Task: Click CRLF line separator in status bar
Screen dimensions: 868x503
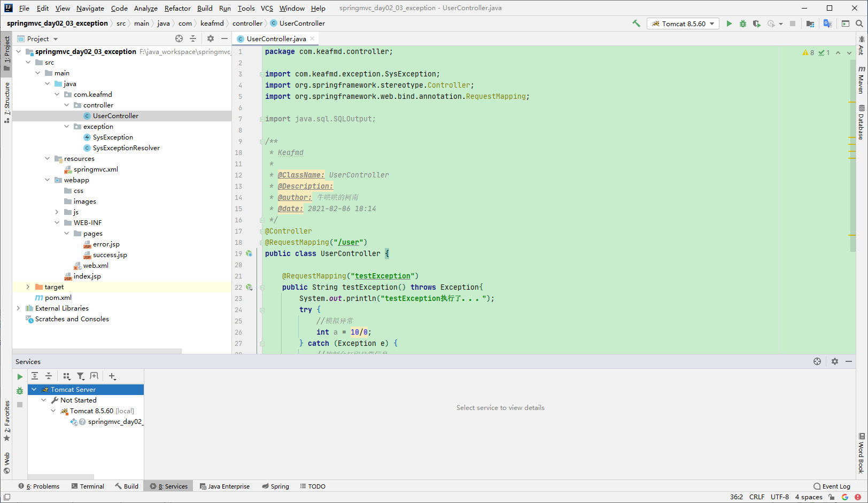Action: 757,497
